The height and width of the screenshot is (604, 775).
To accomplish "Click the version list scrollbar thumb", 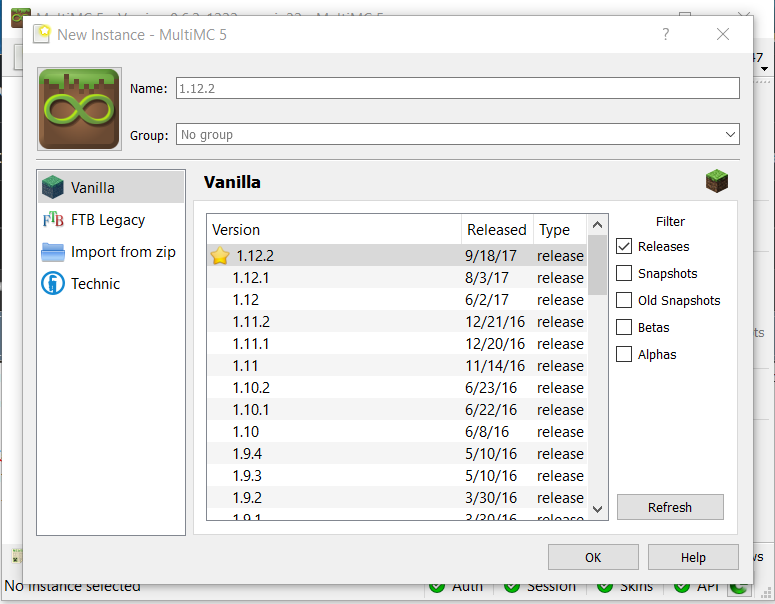I will [597, 265].
